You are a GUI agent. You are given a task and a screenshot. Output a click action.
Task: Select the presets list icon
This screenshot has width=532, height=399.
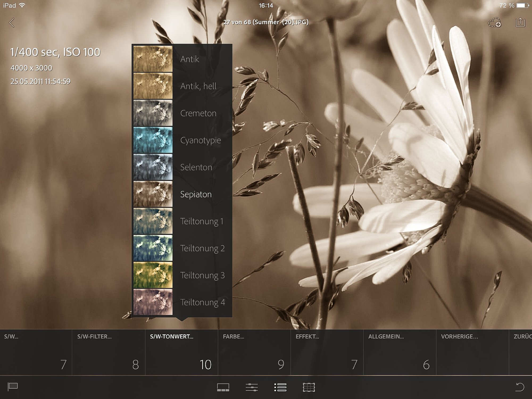coord(280,387)
